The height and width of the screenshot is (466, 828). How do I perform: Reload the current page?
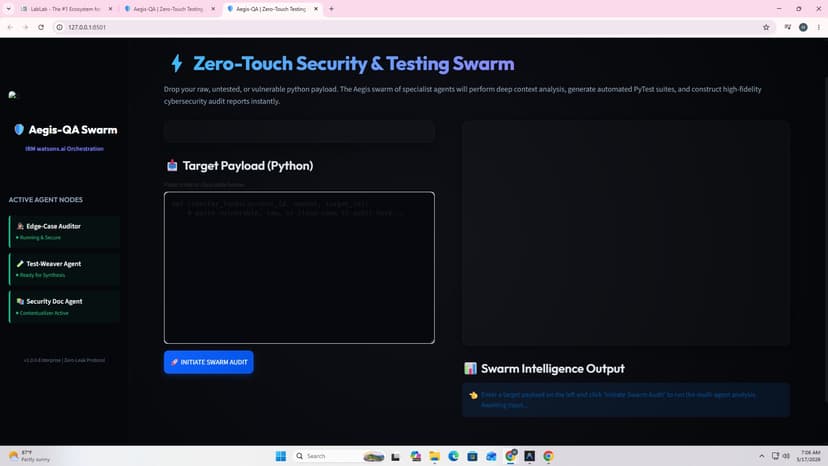[41, 27]
